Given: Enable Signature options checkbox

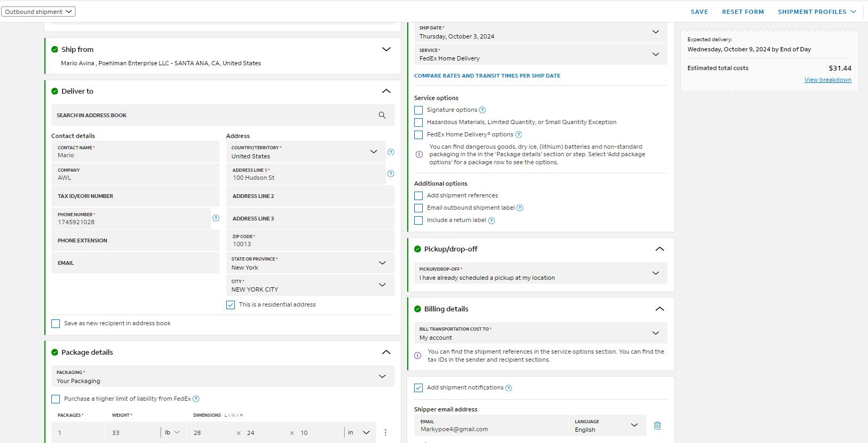Looking at the screenshot, I should click(x=418, y=110).
